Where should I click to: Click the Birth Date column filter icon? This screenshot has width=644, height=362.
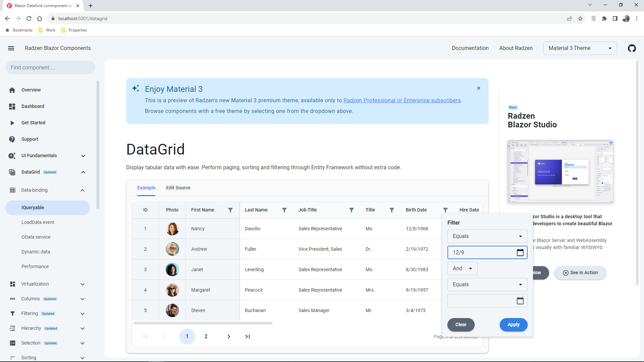(445, 210)
